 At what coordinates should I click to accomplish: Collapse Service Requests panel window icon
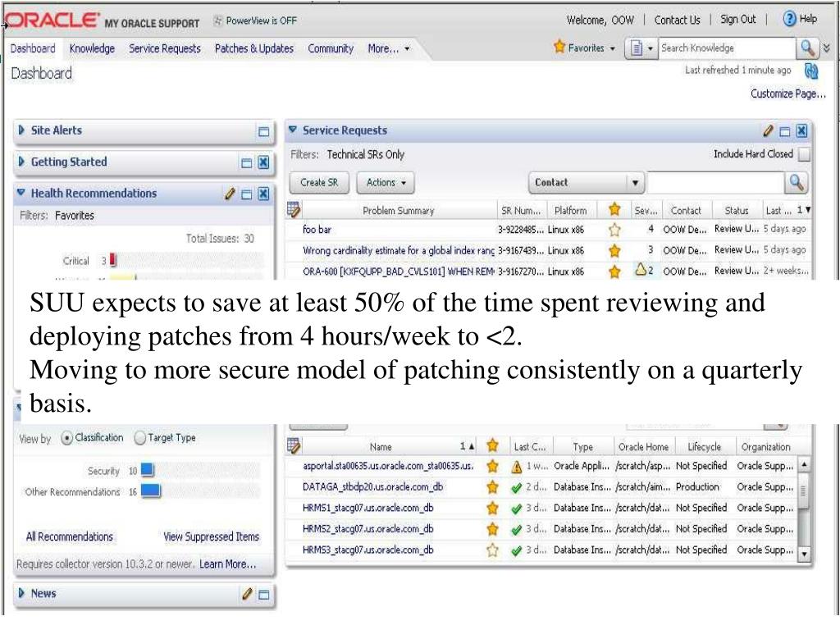click(785, 131)
